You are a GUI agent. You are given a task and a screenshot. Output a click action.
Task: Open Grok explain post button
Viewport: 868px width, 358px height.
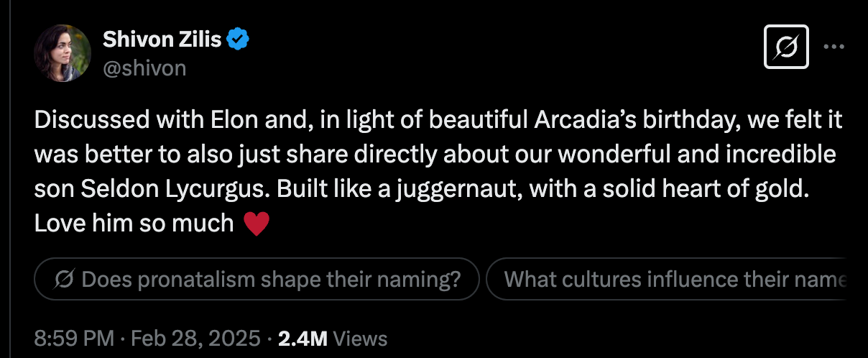pyautogui.click(x=787, y=47)
